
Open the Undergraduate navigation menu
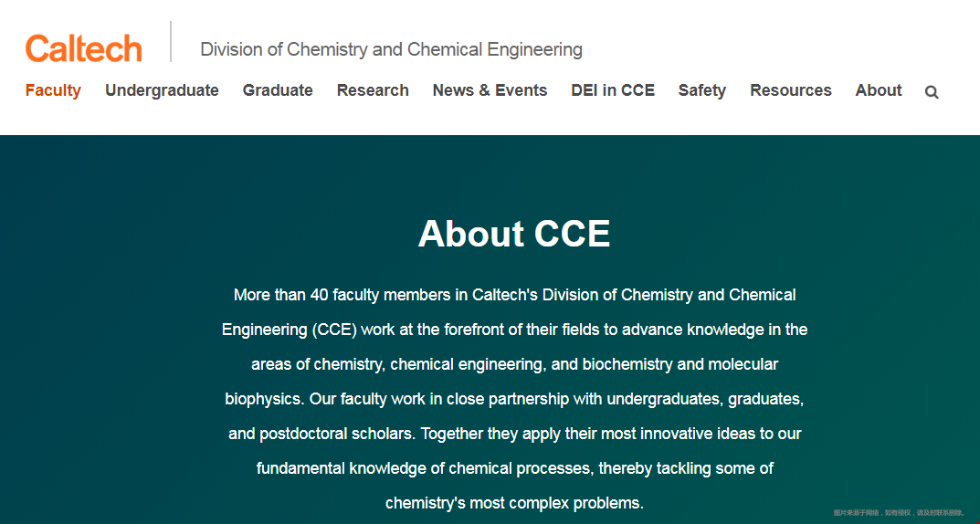click(162, 90)
